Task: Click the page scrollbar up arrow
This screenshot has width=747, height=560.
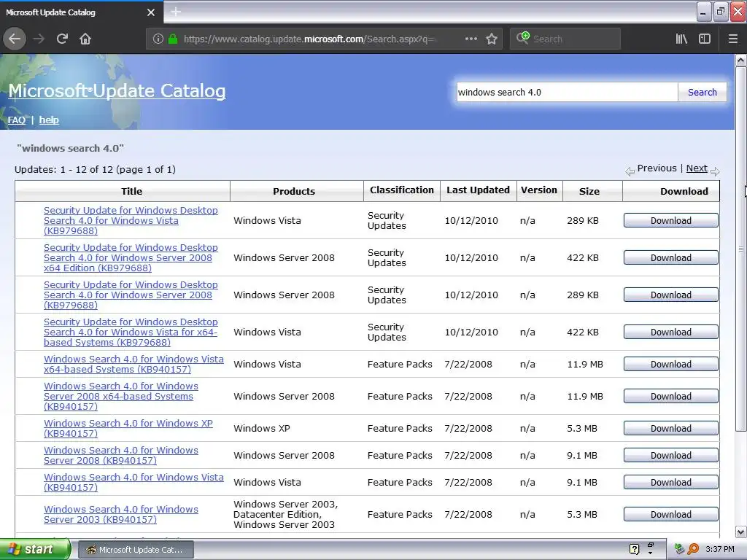Action: click(740, 61)
